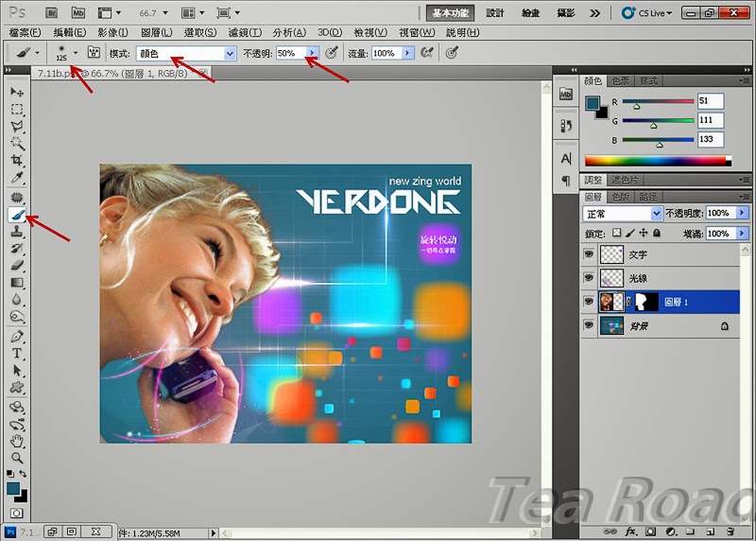Hide the 光線 layer
This screenshot has height=541, width=756.
tap(589, 277)
